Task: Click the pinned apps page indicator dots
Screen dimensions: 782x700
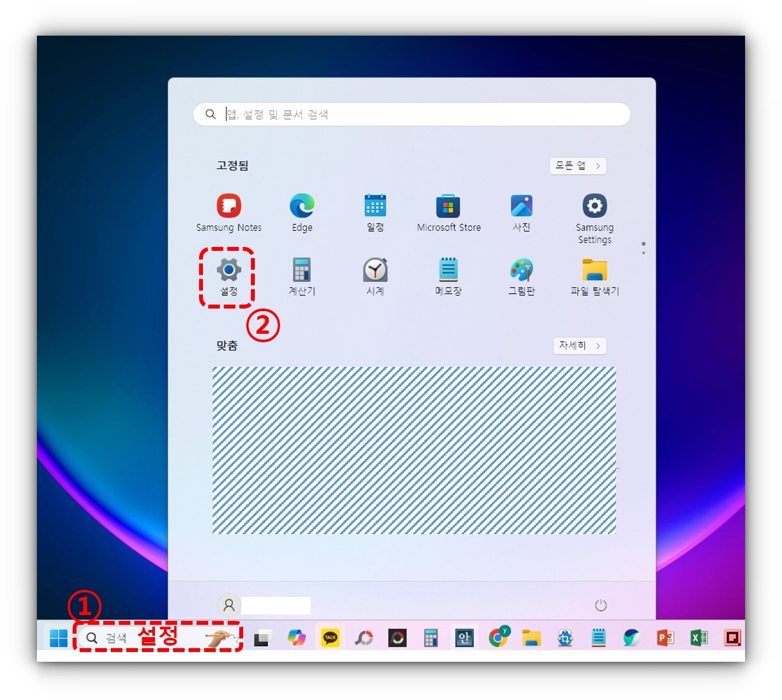Action: pos(643,248)
